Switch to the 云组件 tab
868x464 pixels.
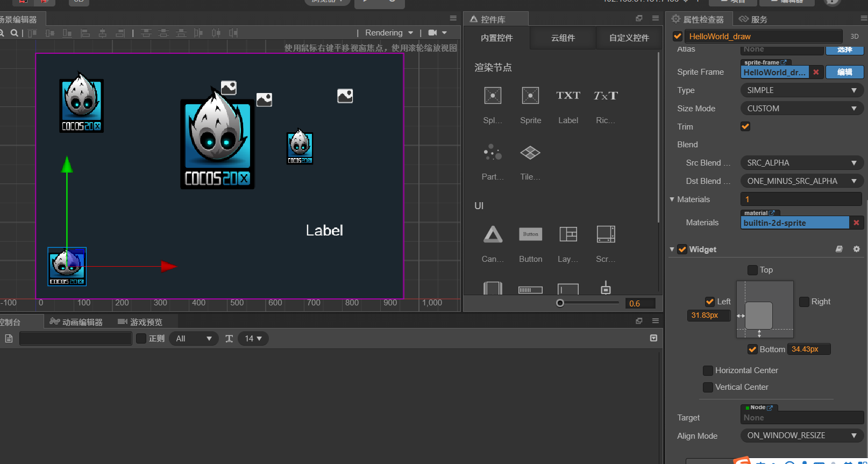563,38
